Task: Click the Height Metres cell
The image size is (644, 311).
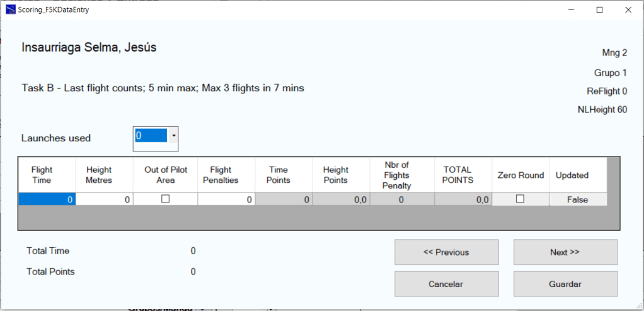Action: coord(105,199)
